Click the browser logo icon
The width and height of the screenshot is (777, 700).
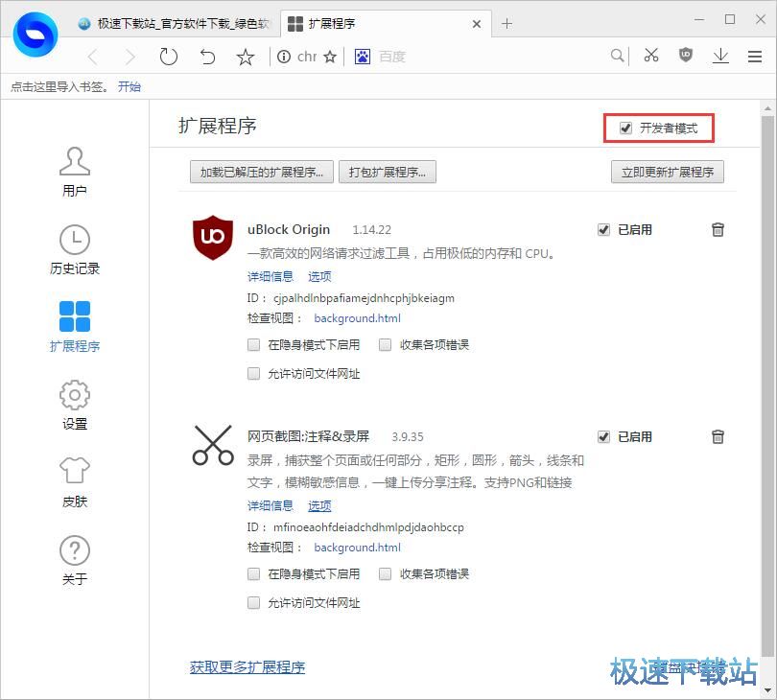tap(35, 35)
